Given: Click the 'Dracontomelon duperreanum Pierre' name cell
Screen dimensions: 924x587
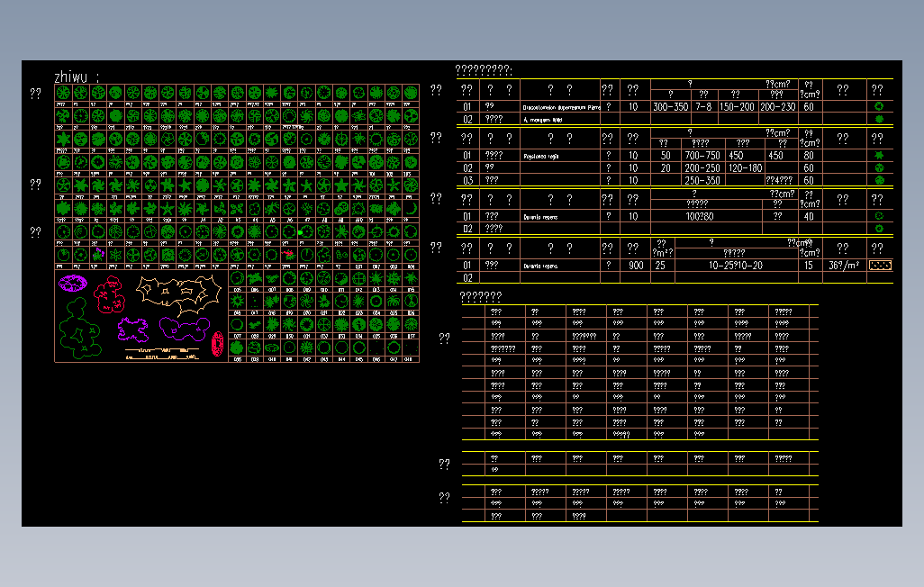Looking at the screenshot, I should click(x=561, y=107).
